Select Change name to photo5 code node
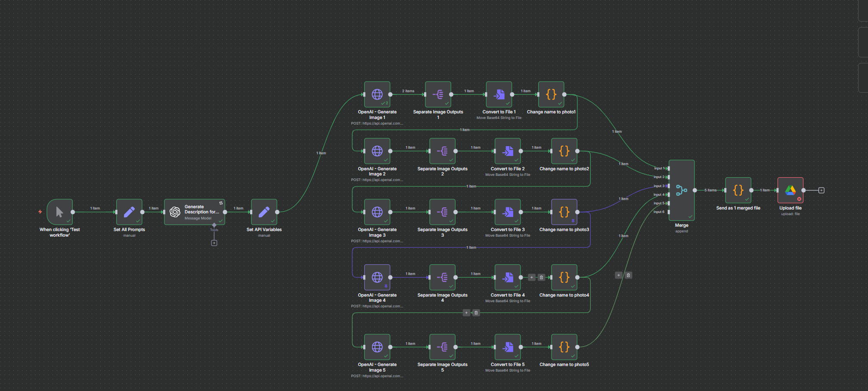 pos(564,347)
